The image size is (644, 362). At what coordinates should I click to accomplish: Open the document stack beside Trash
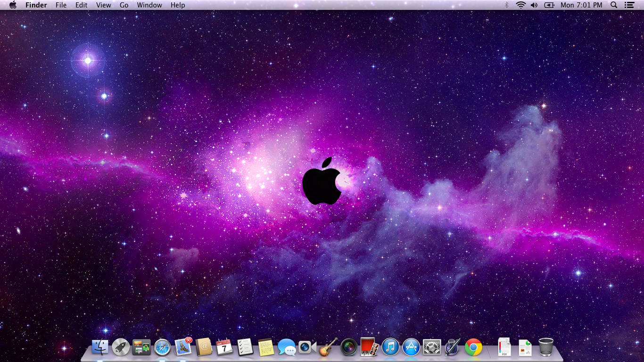click(525, 347)
